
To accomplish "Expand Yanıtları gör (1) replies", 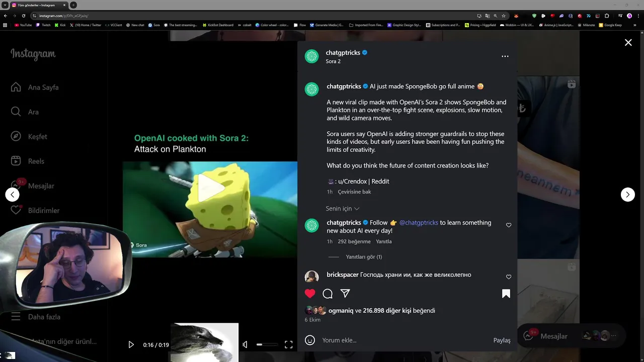I will pos(364,257).
